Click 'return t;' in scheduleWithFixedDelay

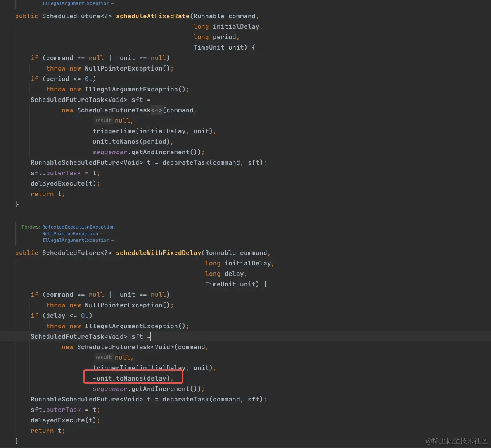coord(48,431)
